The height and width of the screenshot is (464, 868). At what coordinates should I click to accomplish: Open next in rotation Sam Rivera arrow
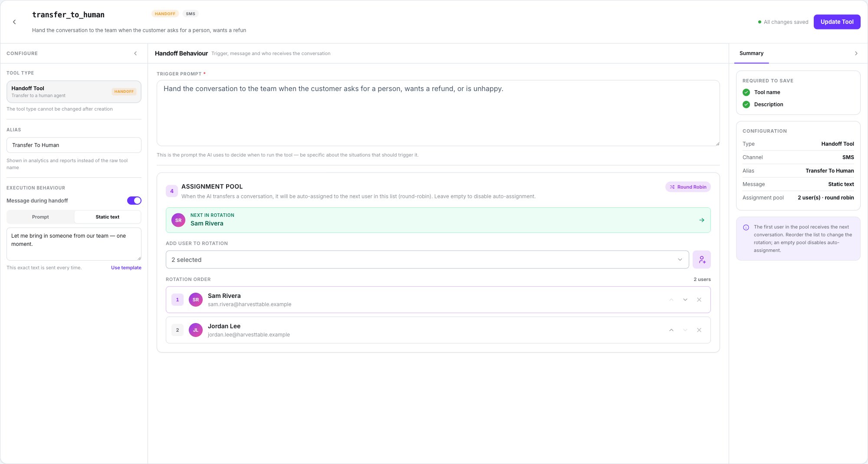coord(701,220)
